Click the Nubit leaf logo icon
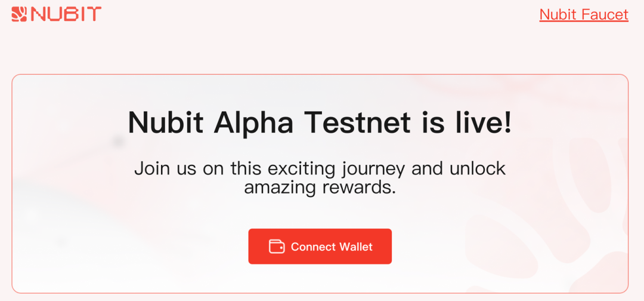The height and width of the screenshot is (301, 644). 19,14
